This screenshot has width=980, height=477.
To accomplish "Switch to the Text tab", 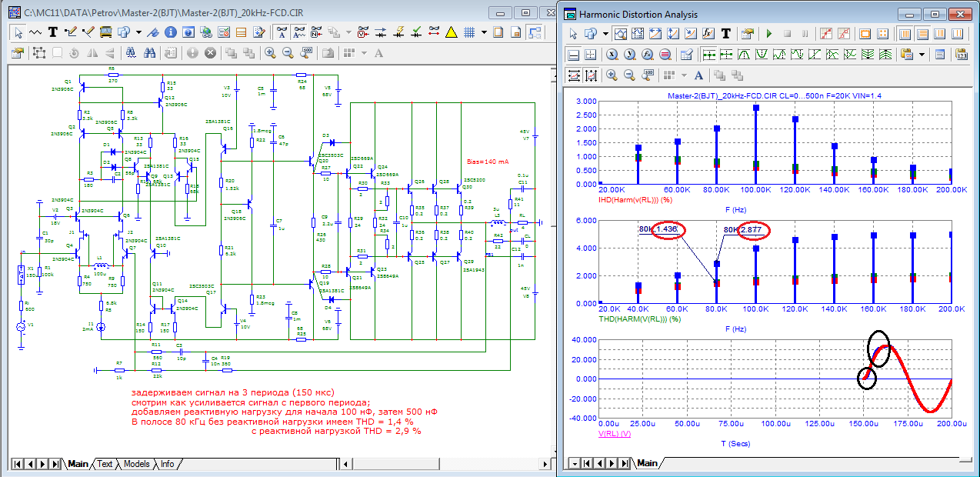I will pos(105,464).
